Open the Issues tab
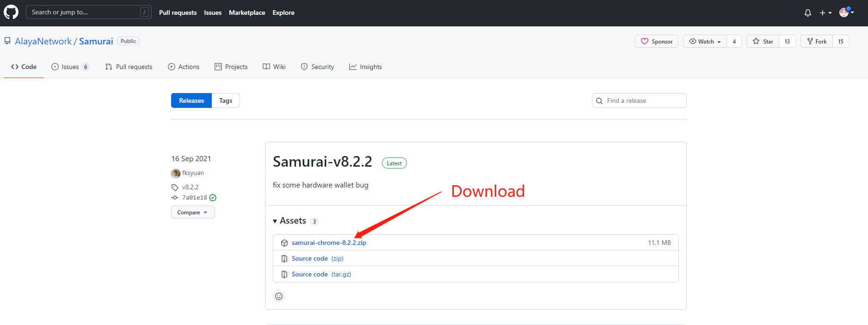The width and height of the screenshot is (868, 325). (x=70, y=67)
